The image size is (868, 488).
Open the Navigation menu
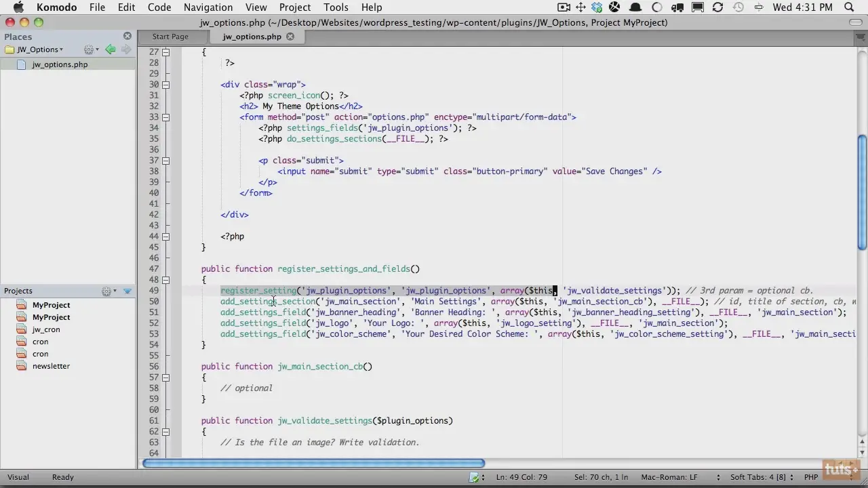[208, 7]
